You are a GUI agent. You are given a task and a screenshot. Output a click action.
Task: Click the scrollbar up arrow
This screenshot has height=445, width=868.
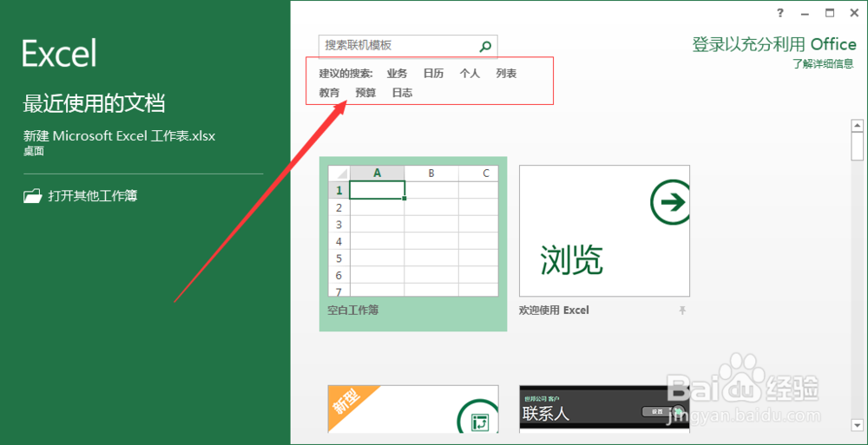[858, 126]
